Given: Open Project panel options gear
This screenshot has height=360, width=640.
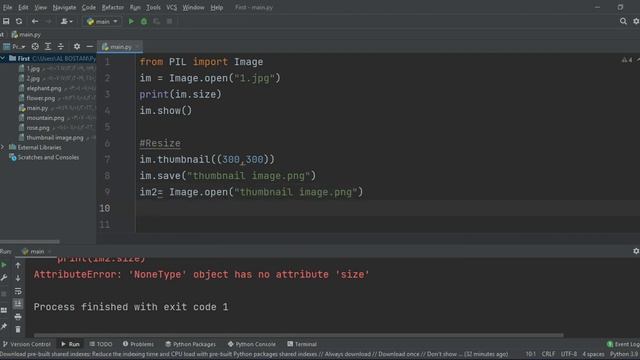Looking at the screenshot, I should pos(77,47).
